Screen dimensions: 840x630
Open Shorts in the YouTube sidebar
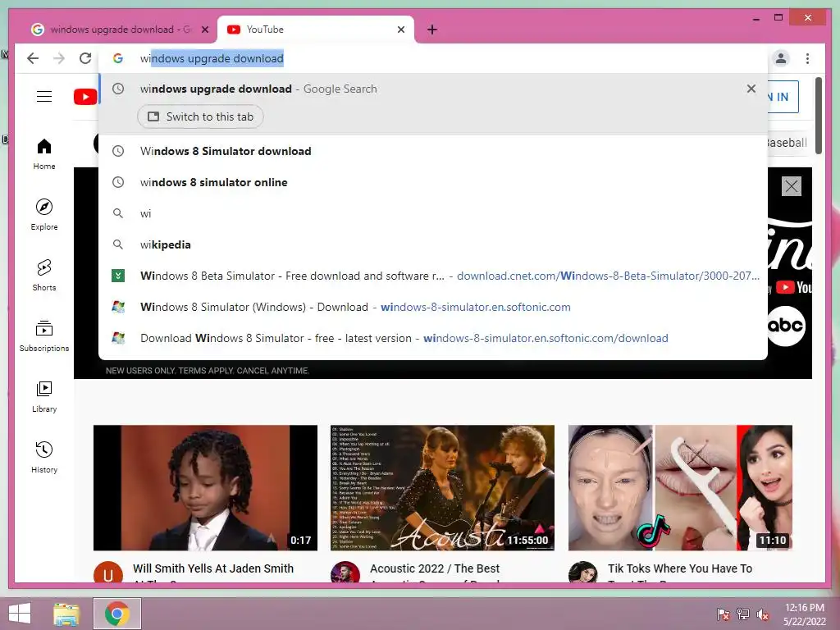pyautogui.click(x=44, y=276)
